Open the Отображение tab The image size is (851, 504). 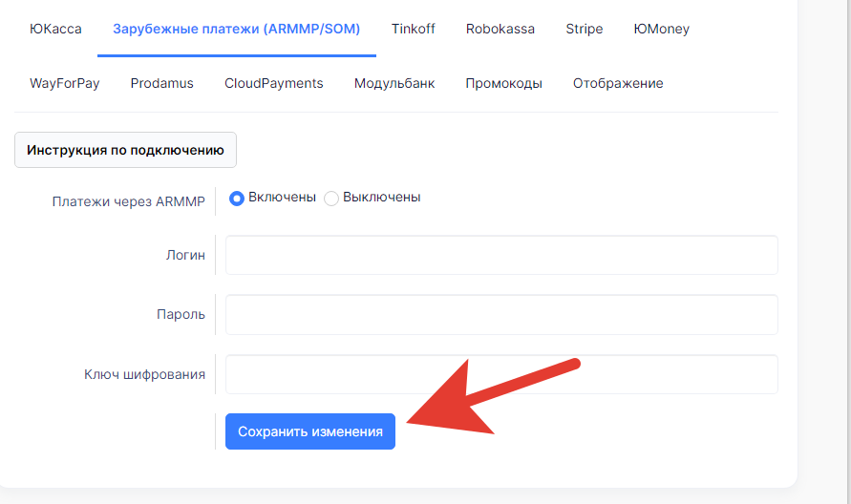coord(618,84)
